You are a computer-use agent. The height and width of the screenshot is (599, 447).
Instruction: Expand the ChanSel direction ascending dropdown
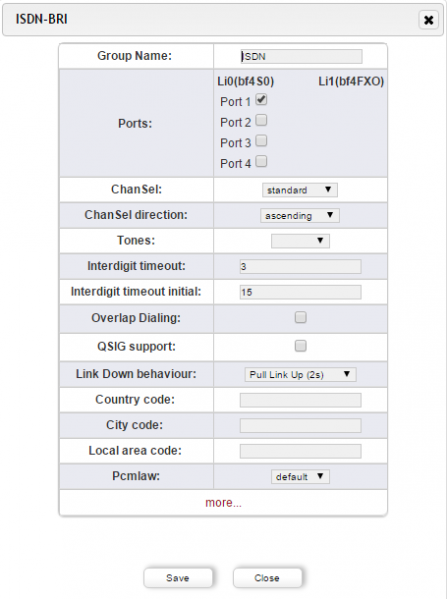pyautogui.click(x=300, y=215)
